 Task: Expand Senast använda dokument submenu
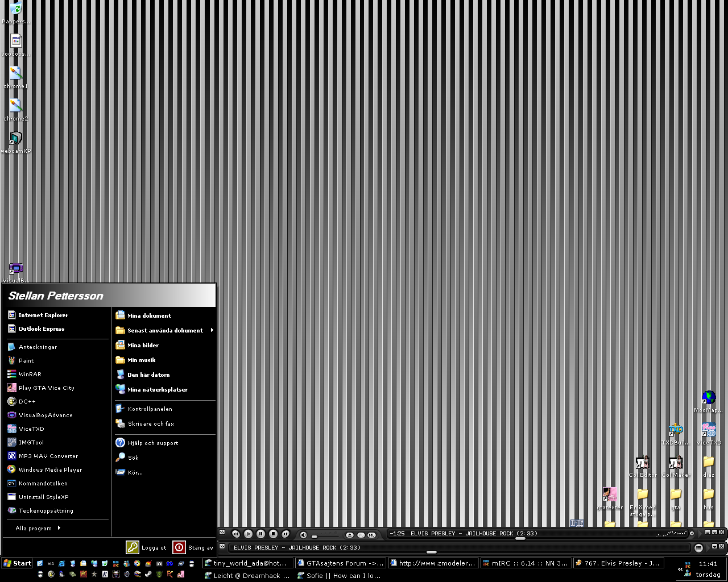(x=164, y=330)
